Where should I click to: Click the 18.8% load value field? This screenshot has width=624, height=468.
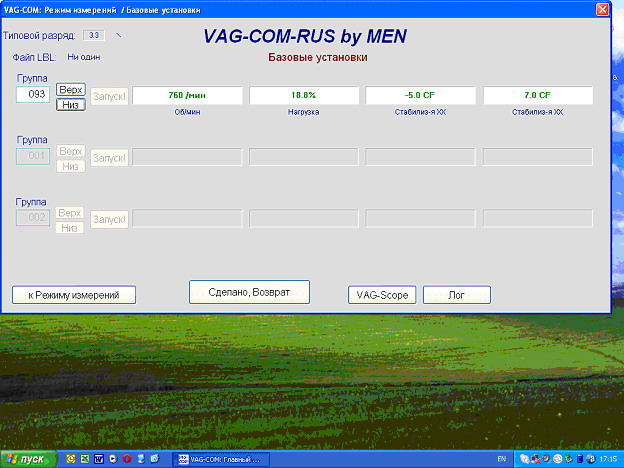click(x=304, y=95)
